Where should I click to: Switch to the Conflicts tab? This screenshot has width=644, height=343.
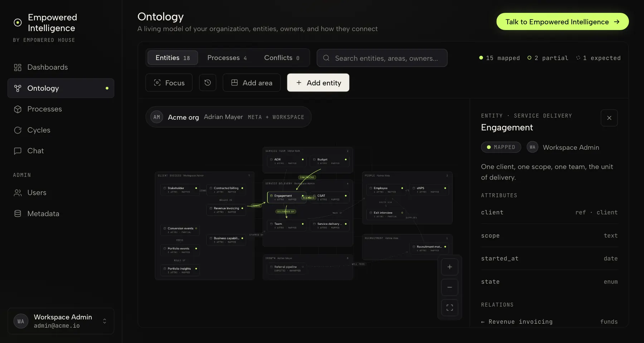click(x=282, y=58)
